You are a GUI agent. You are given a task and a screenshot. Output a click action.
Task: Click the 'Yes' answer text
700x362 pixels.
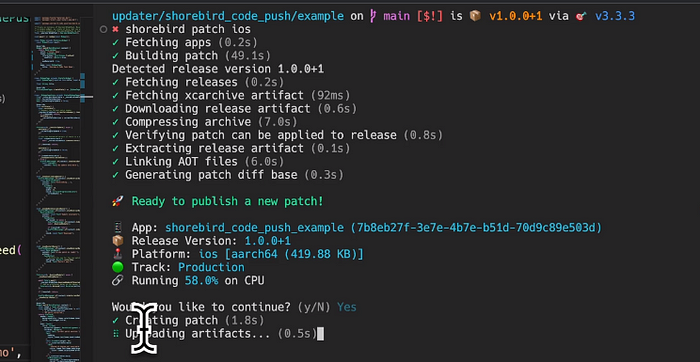tap(347, 307)
